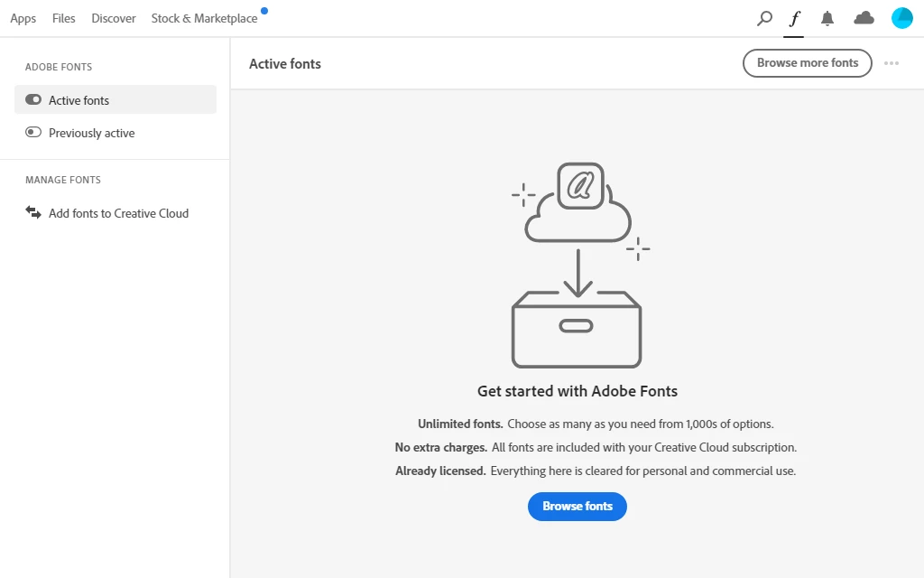
Task: Open the three-dot more options menu
Action: coord(891,63)
